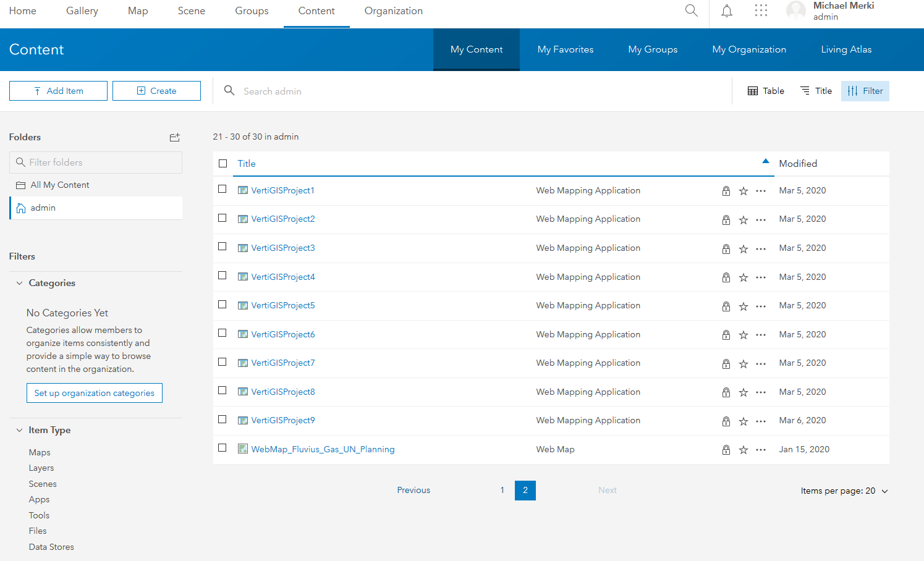Click the lock share icon for WebMap_Fluvius_Gas_UN_Planning

[726, 450]
